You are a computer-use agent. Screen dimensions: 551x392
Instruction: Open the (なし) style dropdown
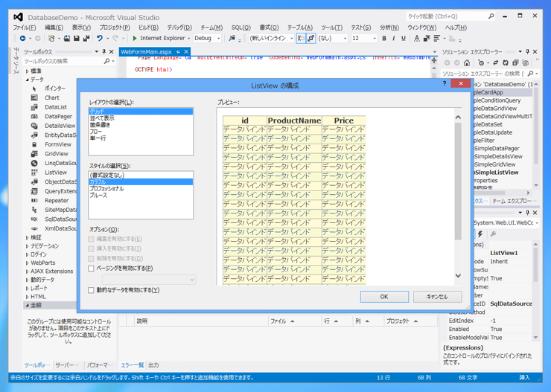[x=345, y=38]
